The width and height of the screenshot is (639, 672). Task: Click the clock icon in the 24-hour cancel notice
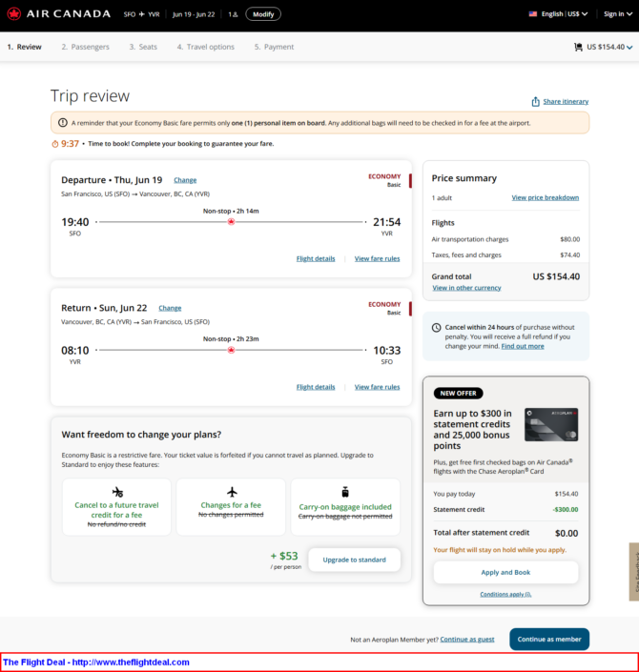(x=436, y=328)
